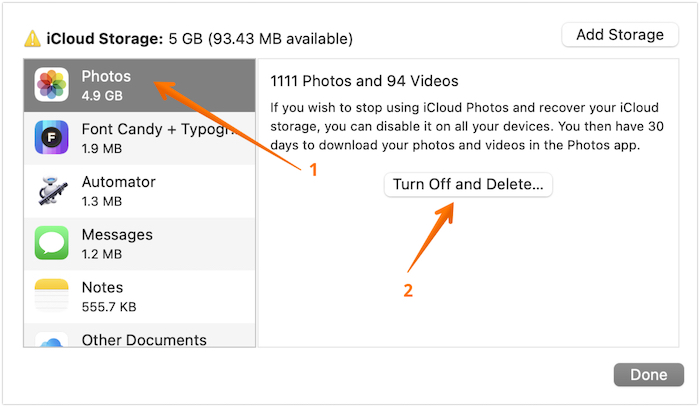Click the Font Candy app icon
Image resolution: width=700 pixels, height=407 pixels.
(51, 137)
